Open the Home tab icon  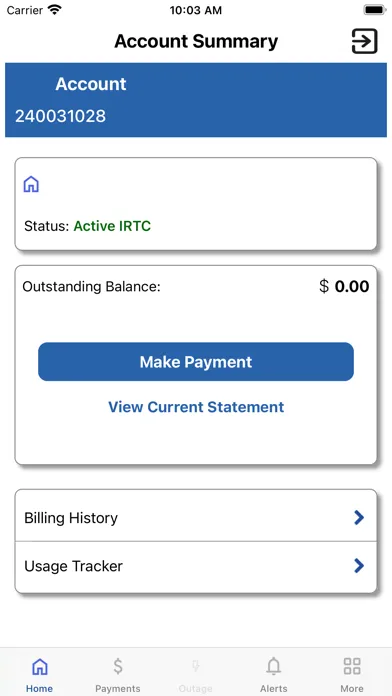40,666
